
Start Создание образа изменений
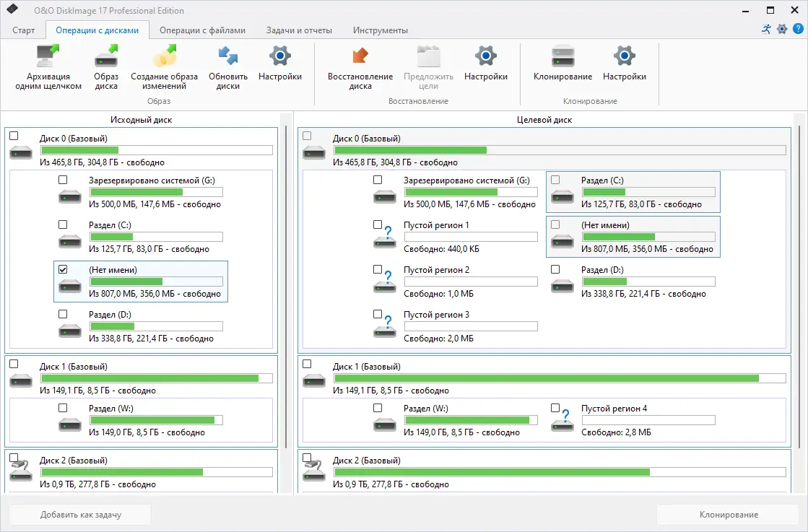pyautogui.click(x=165, y=67)
